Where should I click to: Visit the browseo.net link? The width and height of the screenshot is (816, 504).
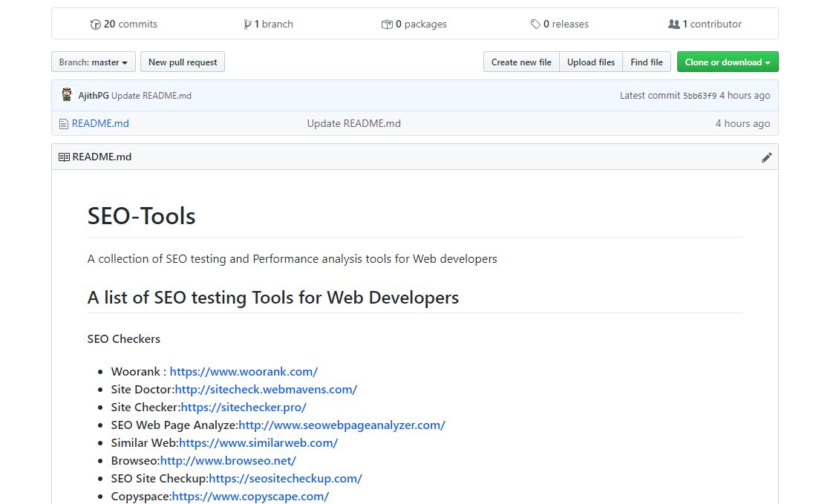click(228, 461)
